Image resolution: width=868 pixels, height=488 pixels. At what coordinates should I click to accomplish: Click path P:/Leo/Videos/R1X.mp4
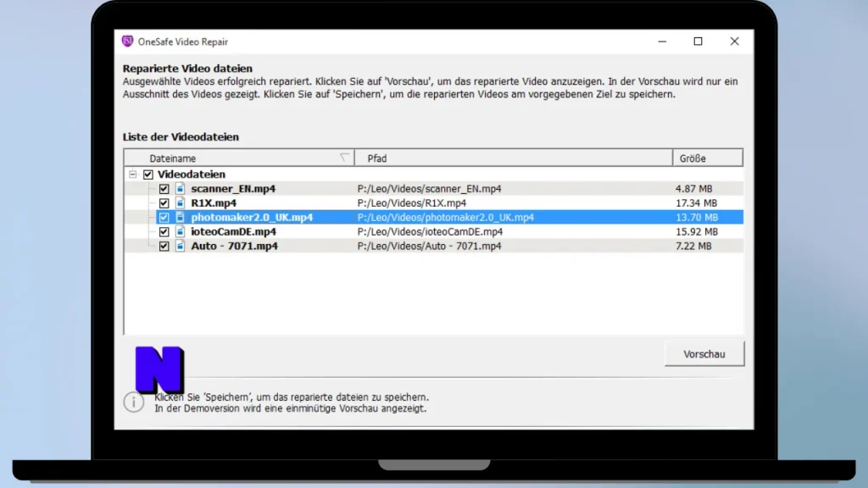point(412,203)
